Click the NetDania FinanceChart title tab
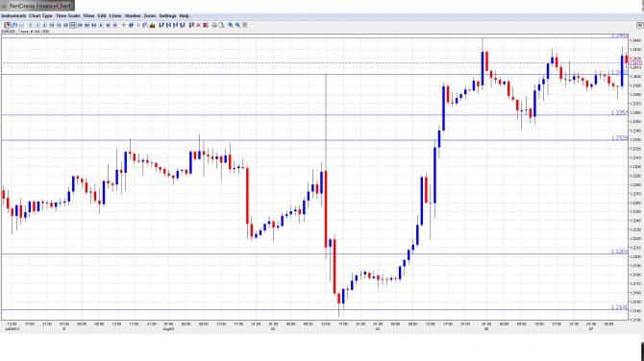The width and height of the screenshot is (644, 361). [37, 6]
